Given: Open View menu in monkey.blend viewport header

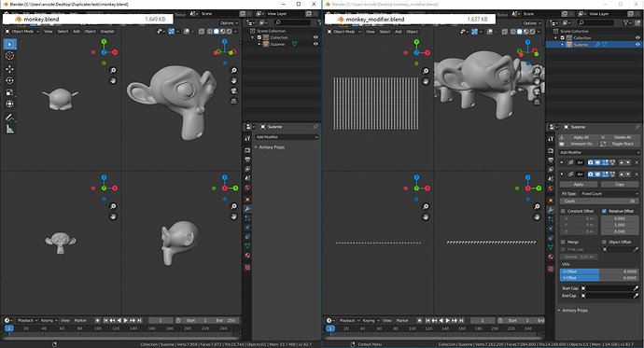Looking at the screenshot, I should [x=48, y=31].
